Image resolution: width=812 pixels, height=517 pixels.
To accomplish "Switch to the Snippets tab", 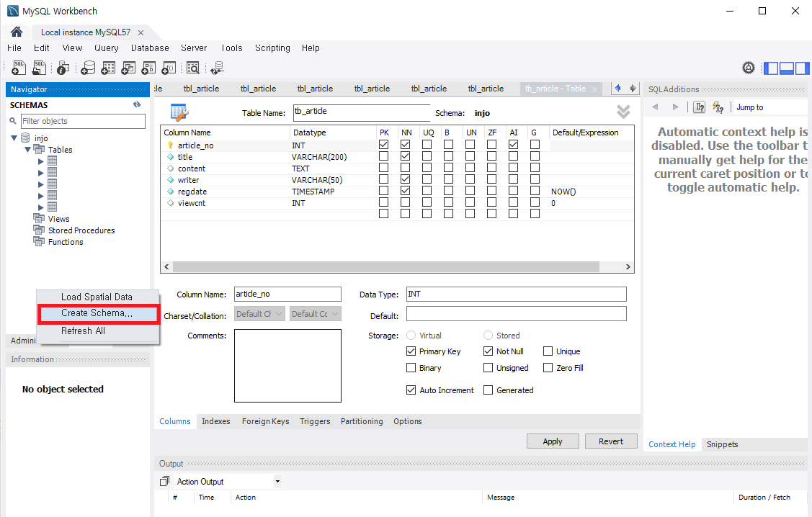I will 722,444.
